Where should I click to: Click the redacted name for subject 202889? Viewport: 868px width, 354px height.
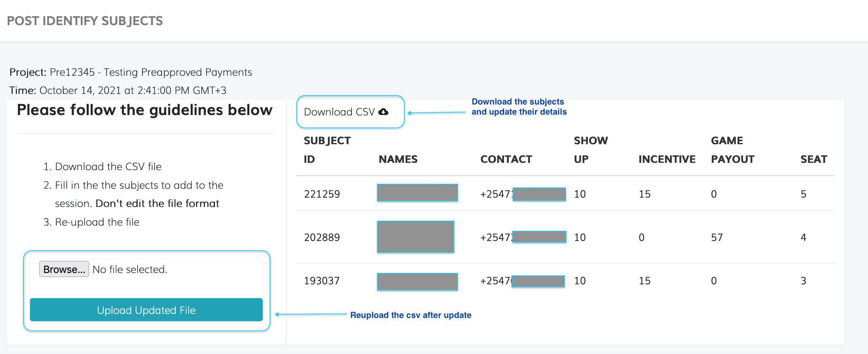[x=415, y=237]
